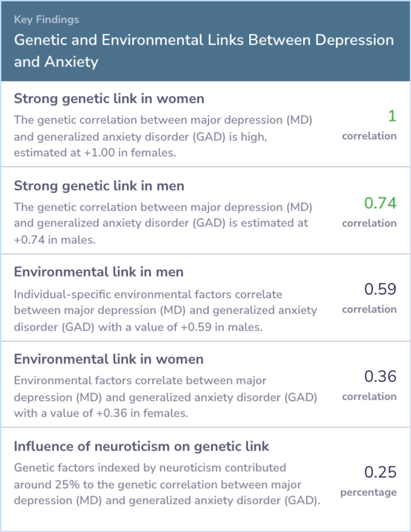Click 'correlation' label under 0.74
411x532 pixels.
tap(369, 223)
